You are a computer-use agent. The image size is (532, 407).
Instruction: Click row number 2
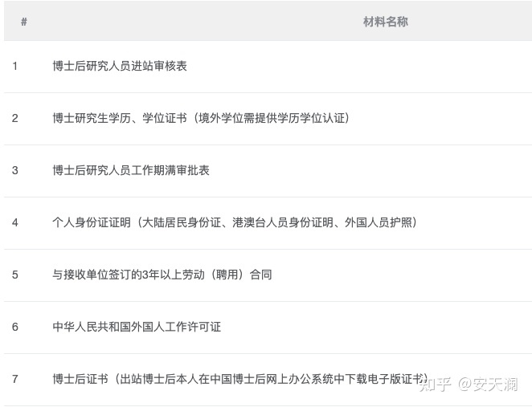(x=15, y=118)
